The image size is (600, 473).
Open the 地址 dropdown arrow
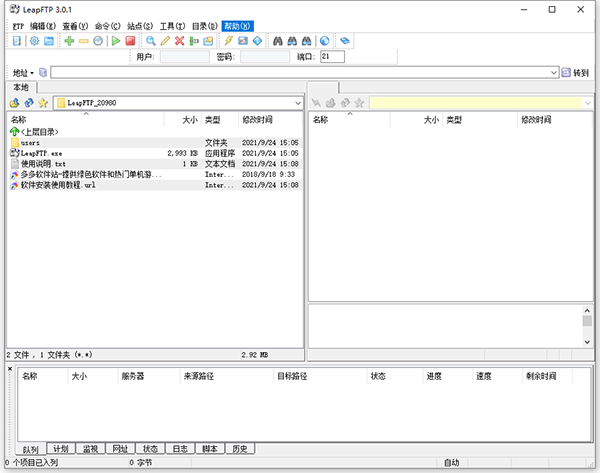(32, 73)
